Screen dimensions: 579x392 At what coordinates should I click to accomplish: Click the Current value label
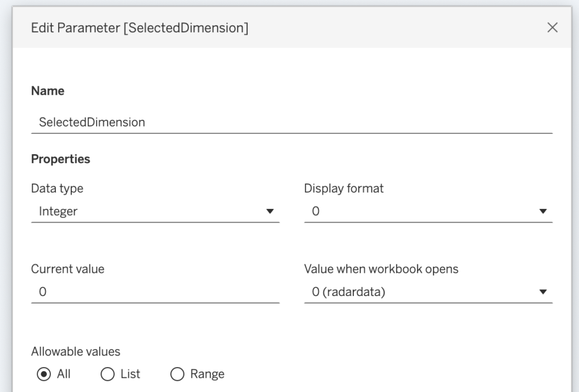(67, 269)
